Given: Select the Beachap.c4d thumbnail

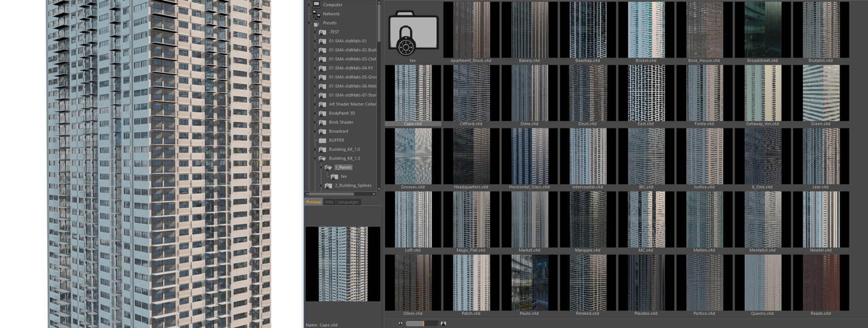Looking at the screenshot, I should click(588, 29).
